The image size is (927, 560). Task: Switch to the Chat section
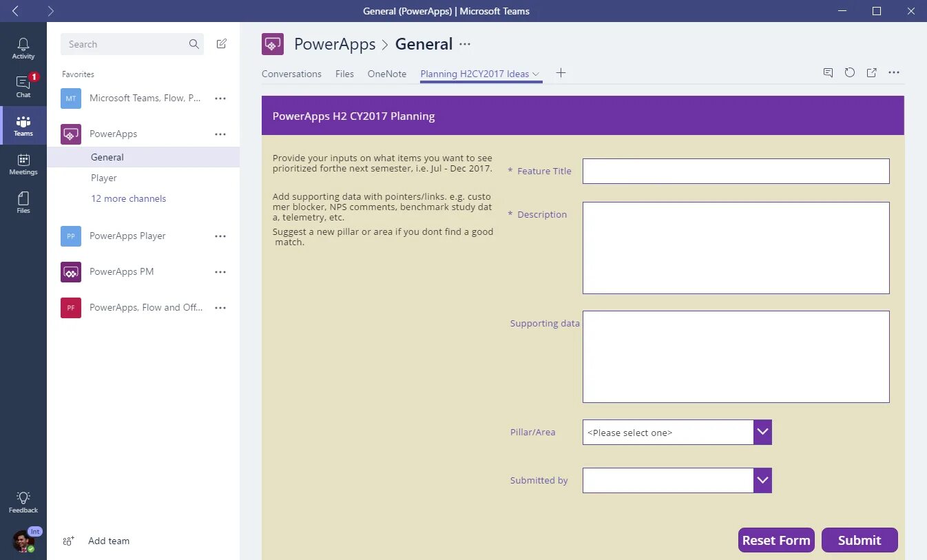coord(23,85)
